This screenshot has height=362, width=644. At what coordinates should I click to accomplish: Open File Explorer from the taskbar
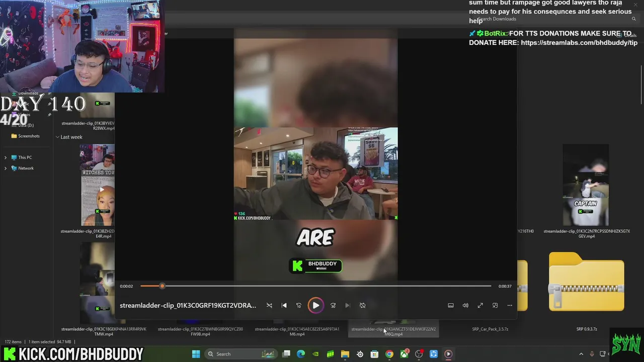tap(345, 354)
